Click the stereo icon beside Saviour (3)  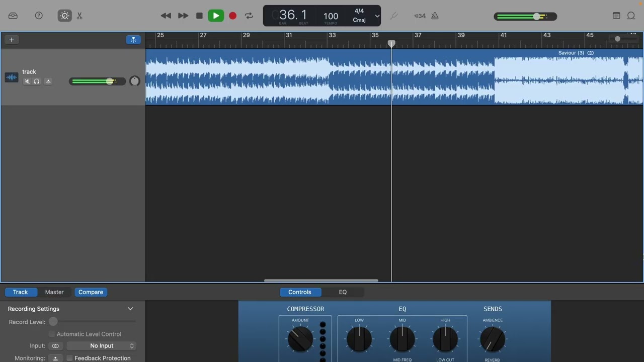591,53
